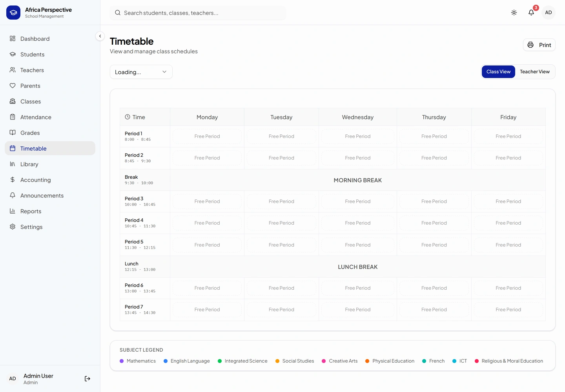Click Tuesday Period 5 Free Period cell
This screenshot has width=565, height=392.
click(281, 245)
